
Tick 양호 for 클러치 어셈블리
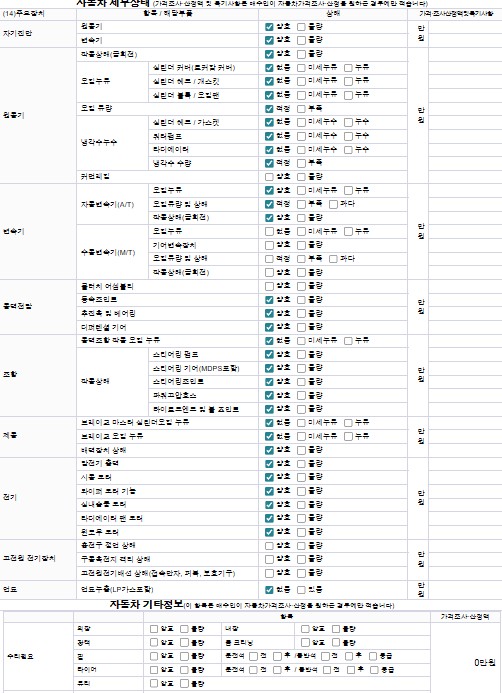click(269, 286)
